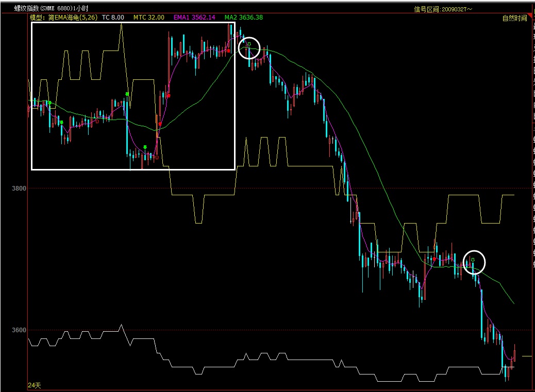Click the TC 8.00 parameter
The image size is (535, 392).
113,18
